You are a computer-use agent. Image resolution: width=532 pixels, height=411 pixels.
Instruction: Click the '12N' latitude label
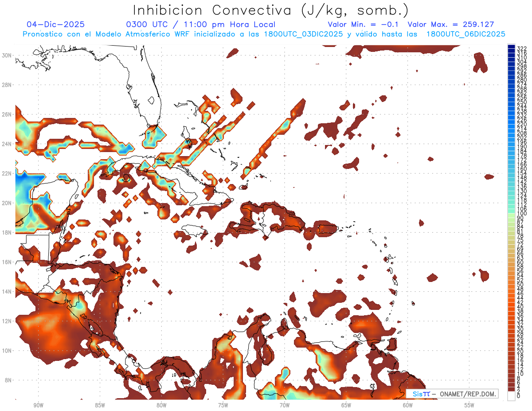tap(6, 321)
